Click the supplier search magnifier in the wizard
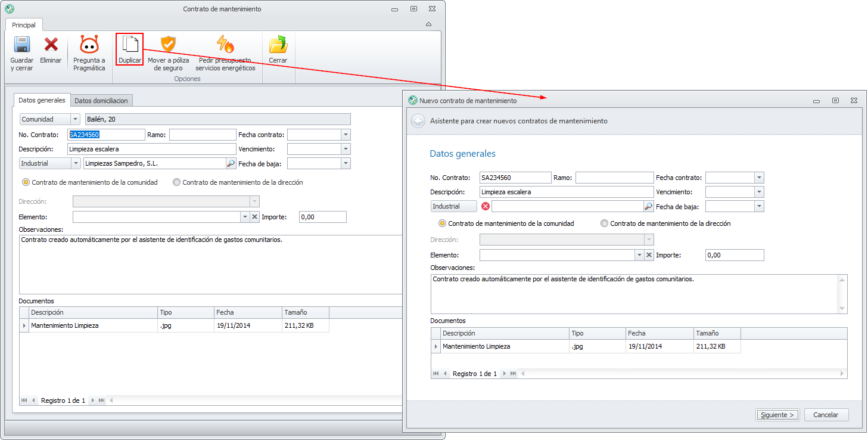This screenshot has width=868, height=441. click(x=648, y=206)
